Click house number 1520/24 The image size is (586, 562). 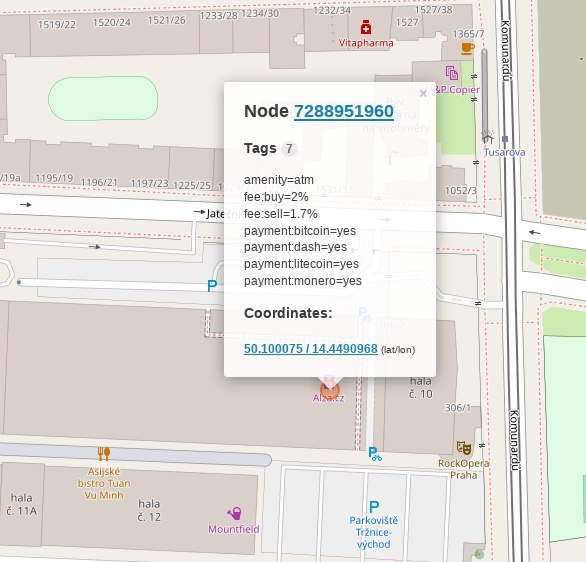tap(112, 22)
